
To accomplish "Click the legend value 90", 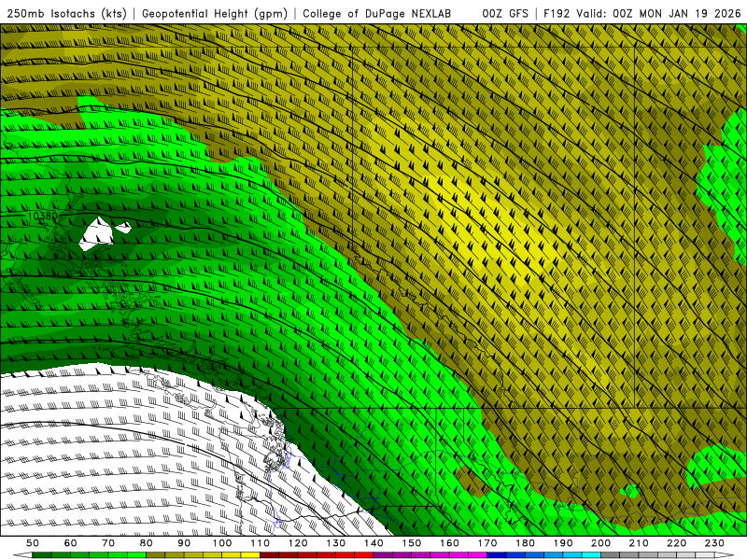I will pos(184,543).
